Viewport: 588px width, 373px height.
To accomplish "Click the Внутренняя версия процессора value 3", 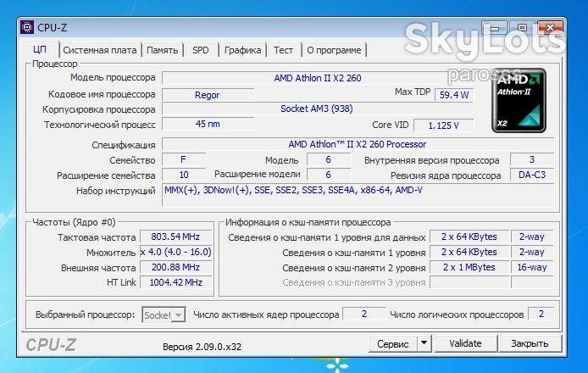I will 532,160.
